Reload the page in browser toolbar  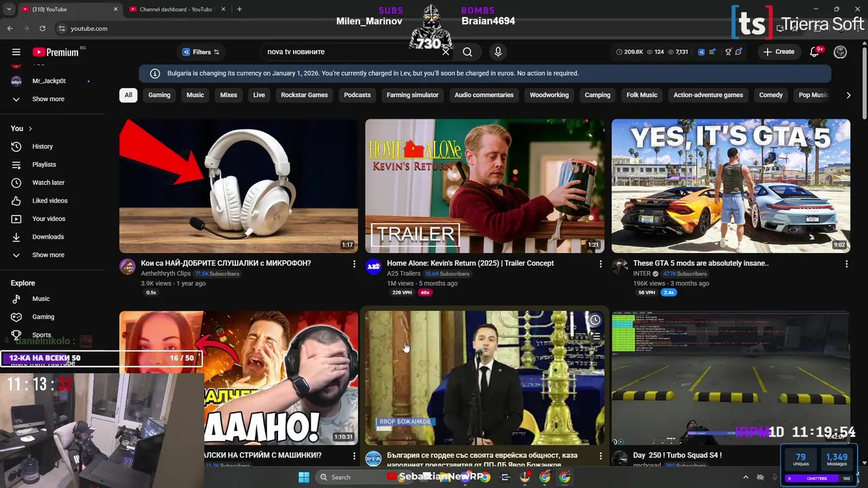(x=42, y=28)
